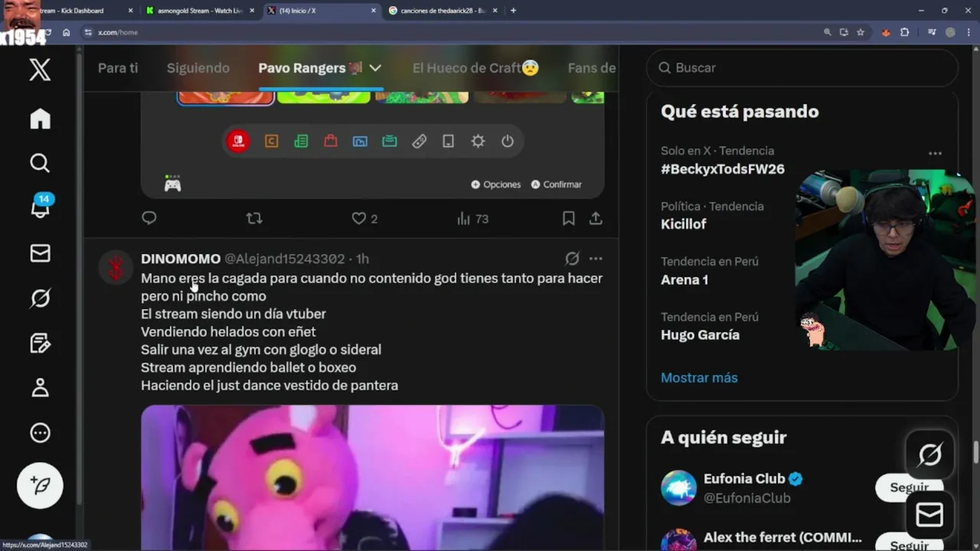
Task: Open the Pink Panther image on the post
Action: tap(372, 478)
